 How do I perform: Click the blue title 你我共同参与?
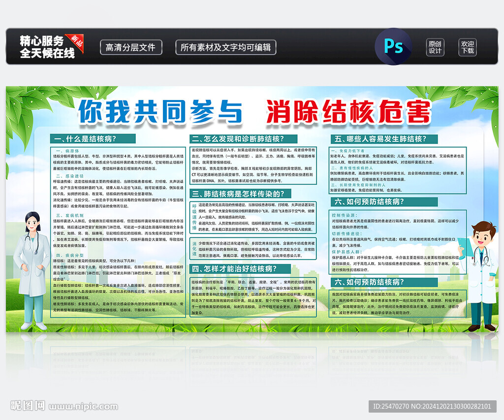pyautogui.click(x=160, y=111)
